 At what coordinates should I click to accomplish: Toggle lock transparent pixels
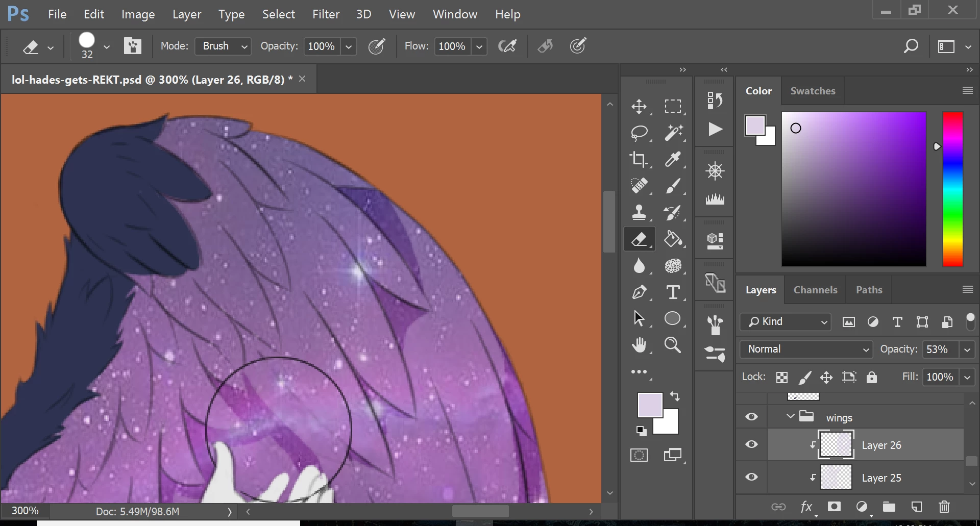[x=781, y=377]
